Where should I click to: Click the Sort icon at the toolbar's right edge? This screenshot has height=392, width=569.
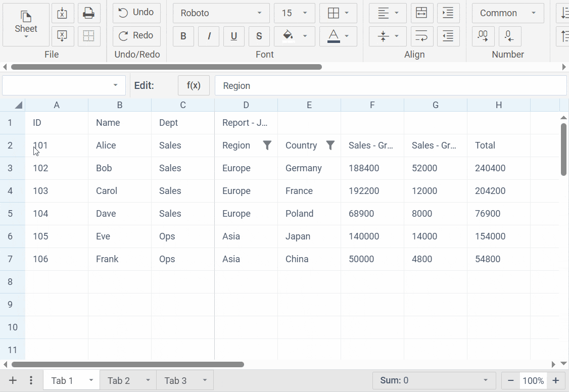[564, 13]
